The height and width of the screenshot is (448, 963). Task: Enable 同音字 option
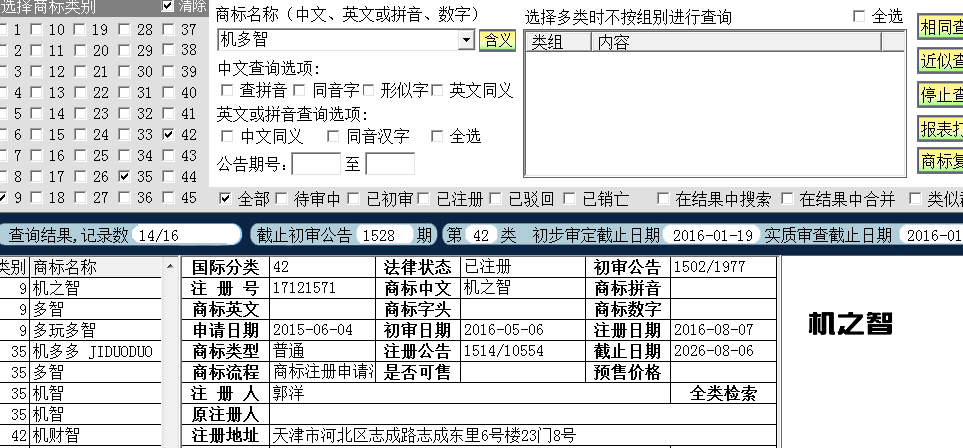(x=299, y=90)
